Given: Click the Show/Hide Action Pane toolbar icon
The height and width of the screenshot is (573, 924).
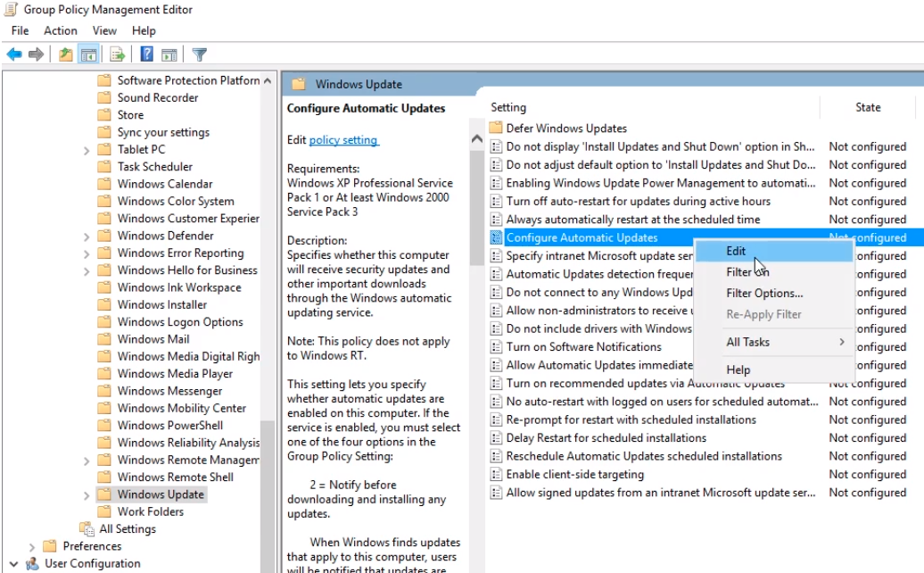Looking at the screenshot, I should pyautogui.click(x=169, y=54).
